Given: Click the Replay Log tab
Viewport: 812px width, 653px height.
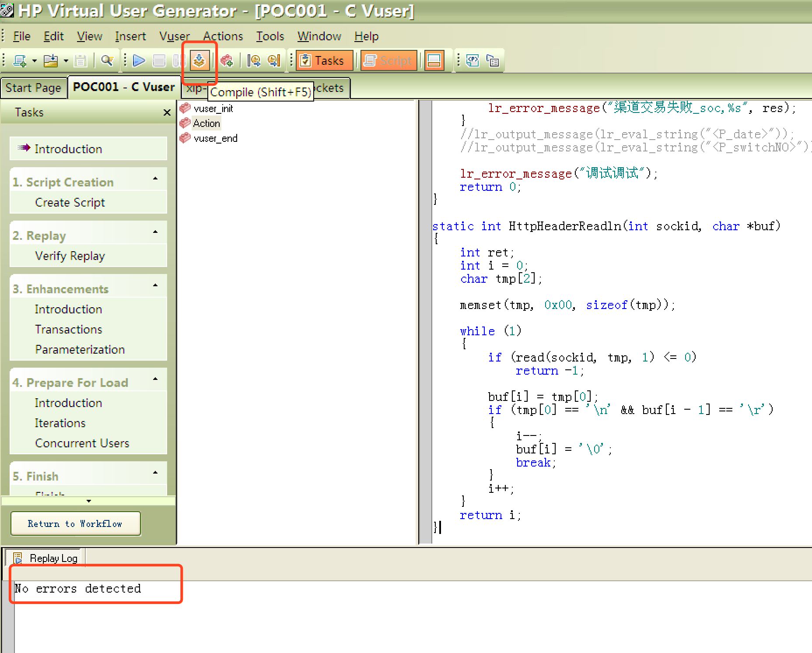Looking at the screenshot, I should 45,558.
